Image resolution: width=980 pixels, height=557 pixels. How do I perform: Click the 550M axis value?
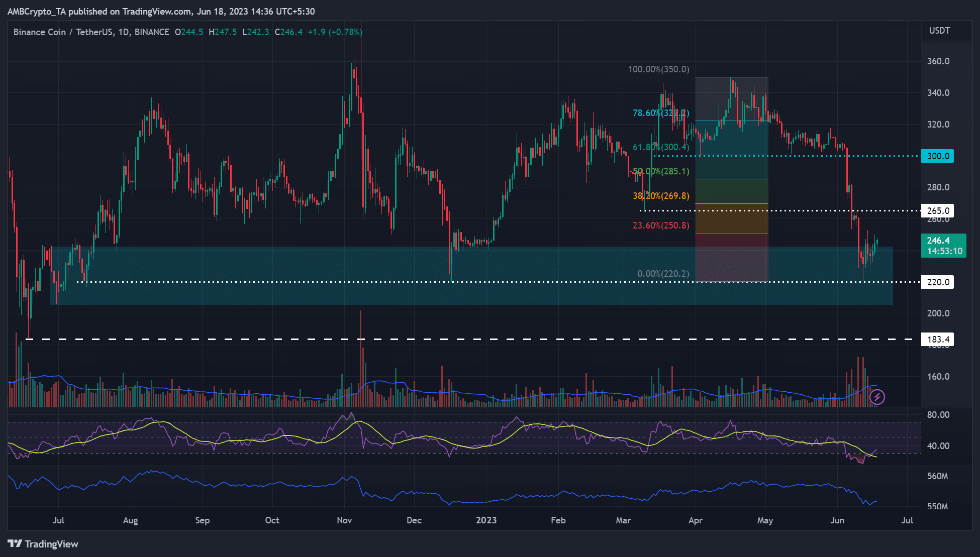pos(938,506)
